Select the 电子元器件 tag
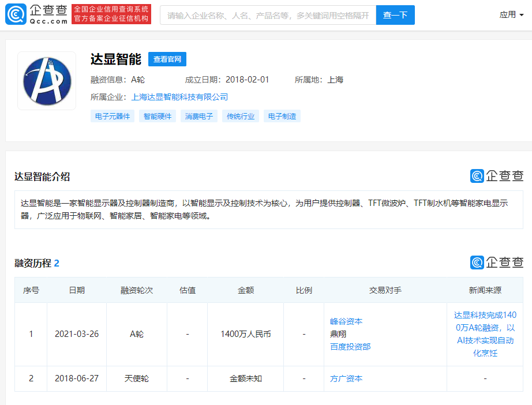 [x=113, y=117]
